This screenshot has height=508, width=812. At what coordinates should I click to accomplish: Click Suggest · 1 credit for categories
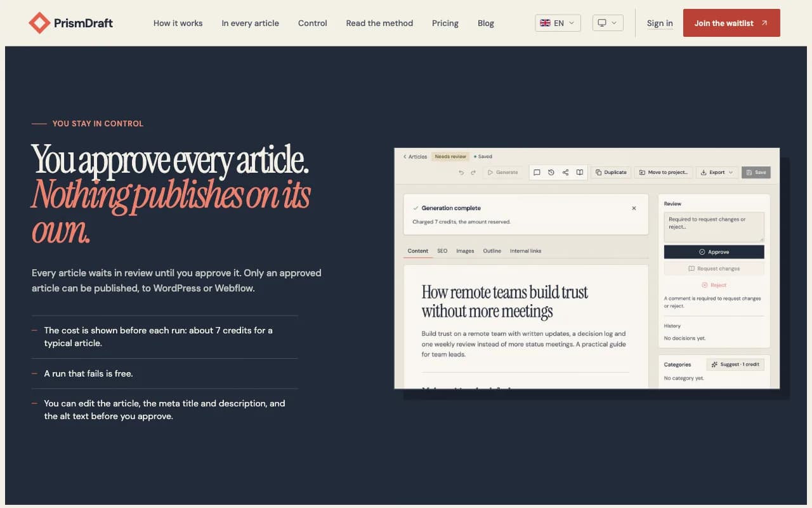click(x=735, y=364)
